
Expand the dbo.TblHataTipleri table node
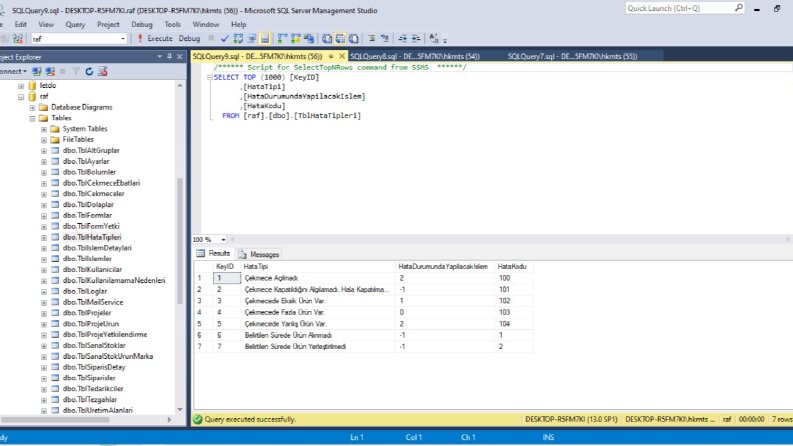pos(43,238)
